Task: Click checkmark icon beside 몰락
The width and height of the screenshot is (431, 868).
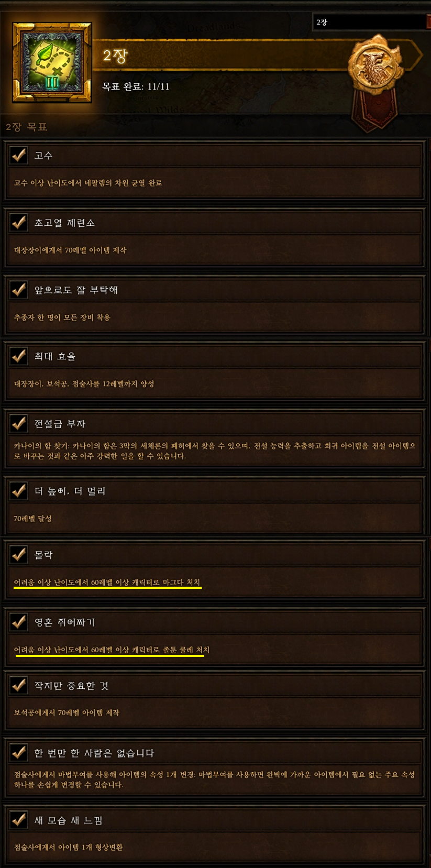Action: pos(19,555)
